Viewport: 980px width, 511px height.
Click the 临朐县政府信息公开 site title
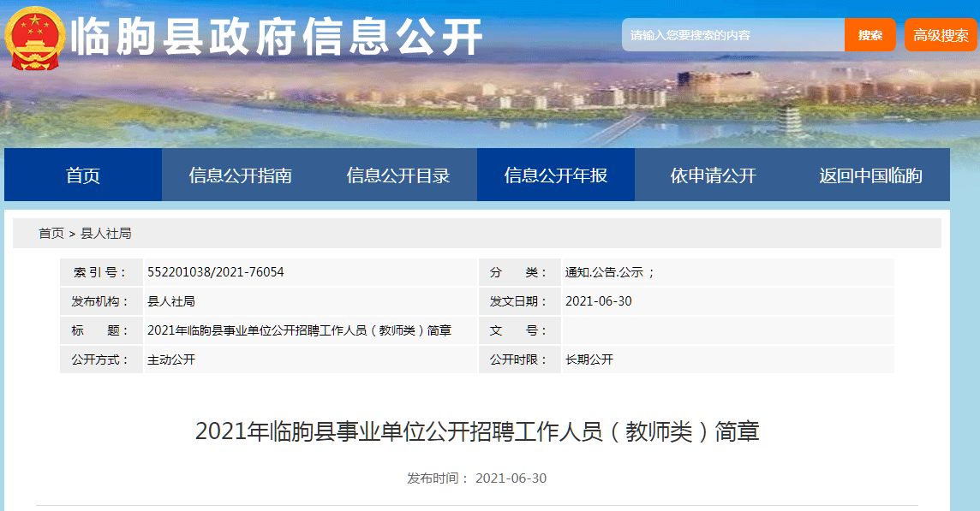click(277, 38)
